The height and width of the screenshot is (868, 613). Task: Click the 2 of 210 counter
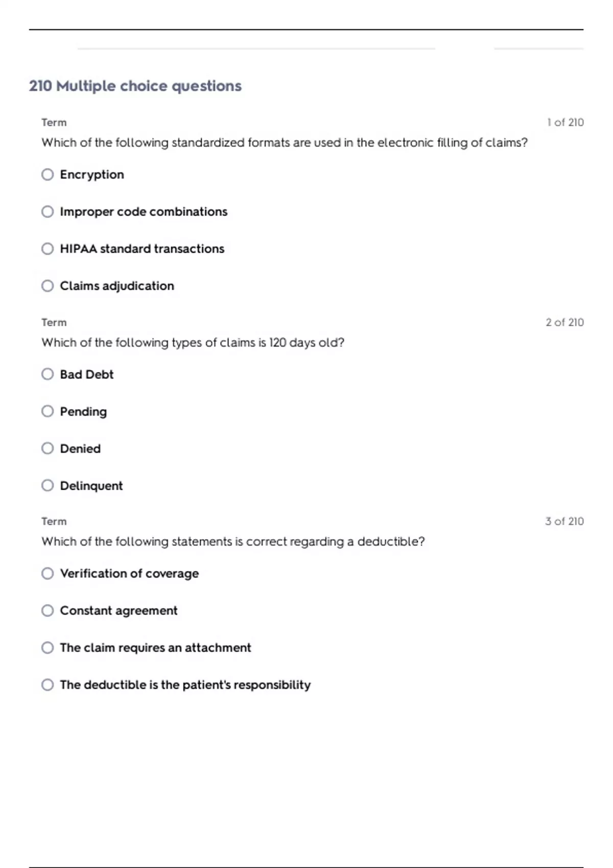pos(564,323)
